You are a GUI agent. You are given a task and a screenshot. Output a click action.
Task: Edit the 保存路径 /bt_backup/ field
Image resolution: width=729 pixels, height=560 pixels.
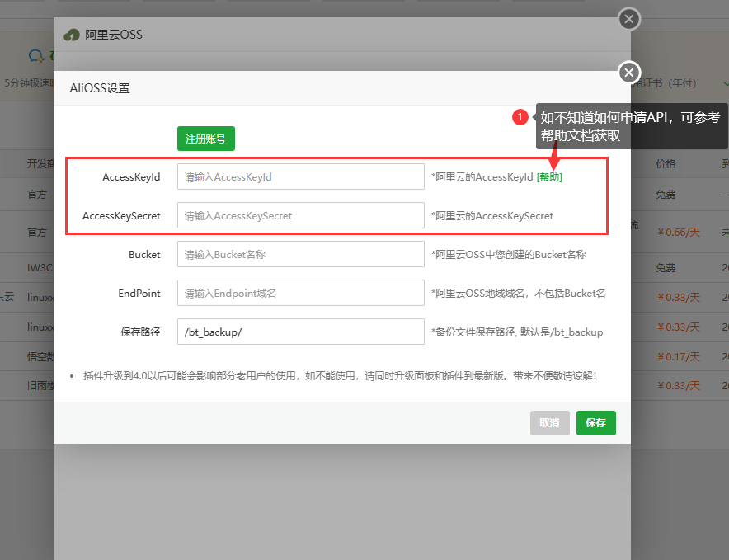coord(301,332)
